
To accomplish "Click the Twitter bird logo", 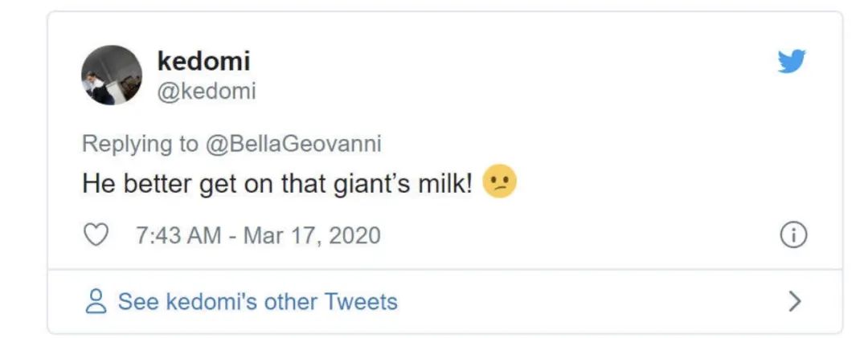I will [x=791, y=62].
